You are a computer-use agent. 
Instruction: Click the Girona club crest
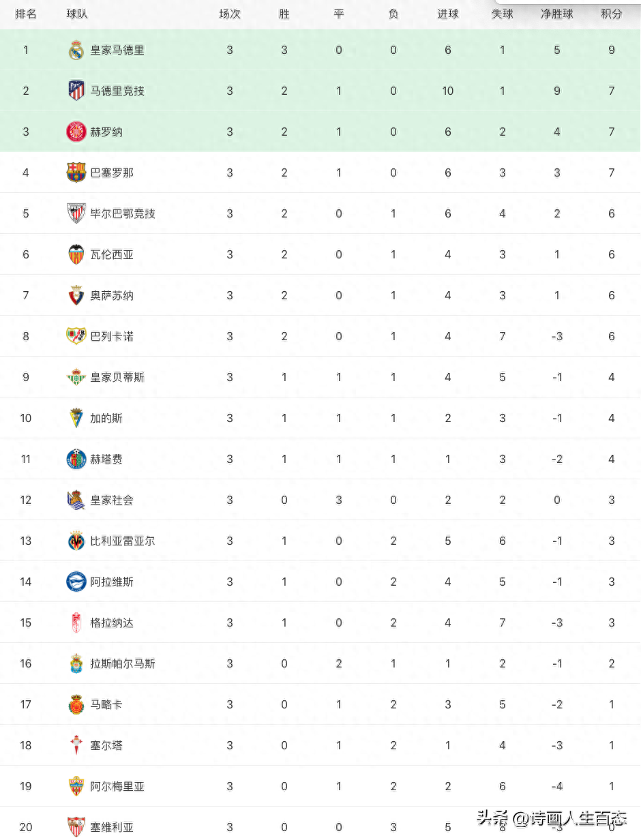(76, 132)
